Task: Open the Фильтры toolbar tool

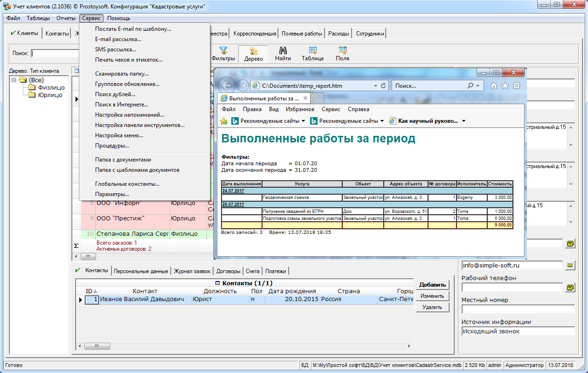Action: (x=223, y=54)
